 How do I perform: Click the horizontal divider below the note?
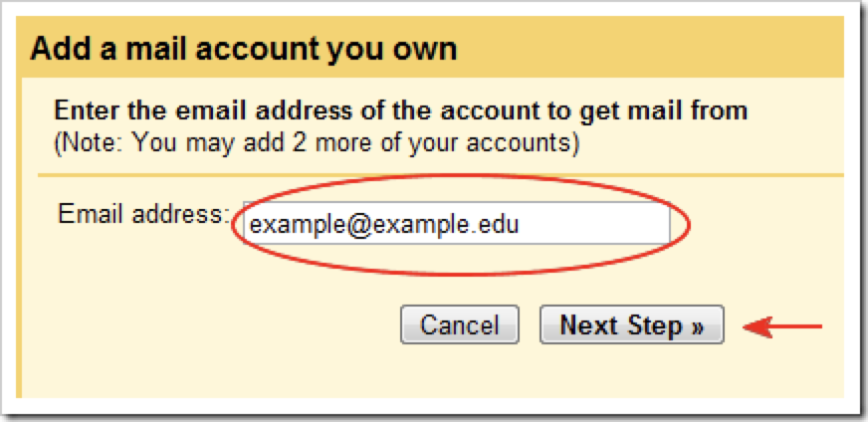tap(440, 176)
